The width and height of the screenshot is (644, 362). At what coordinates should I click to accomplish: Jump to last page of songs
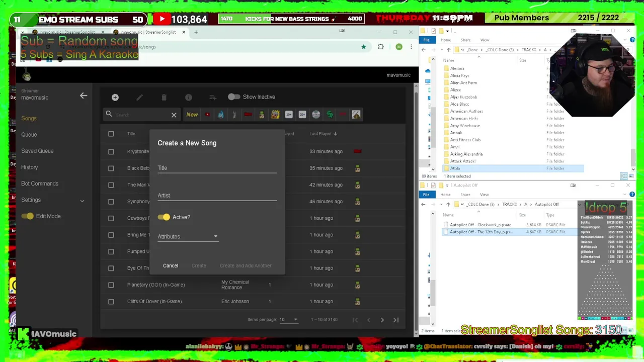[x=396, y=320]
